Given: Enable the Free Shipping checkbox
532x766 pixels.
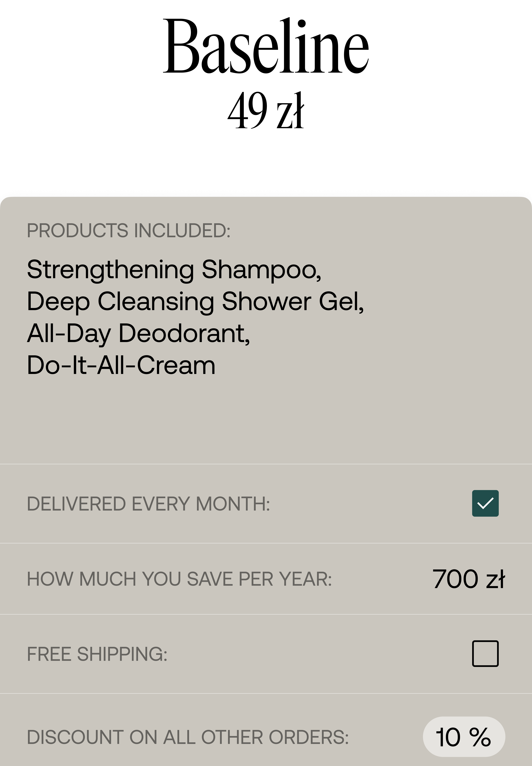Looking at the screenshot, I should pyautogui.click(x=485, y=653).
